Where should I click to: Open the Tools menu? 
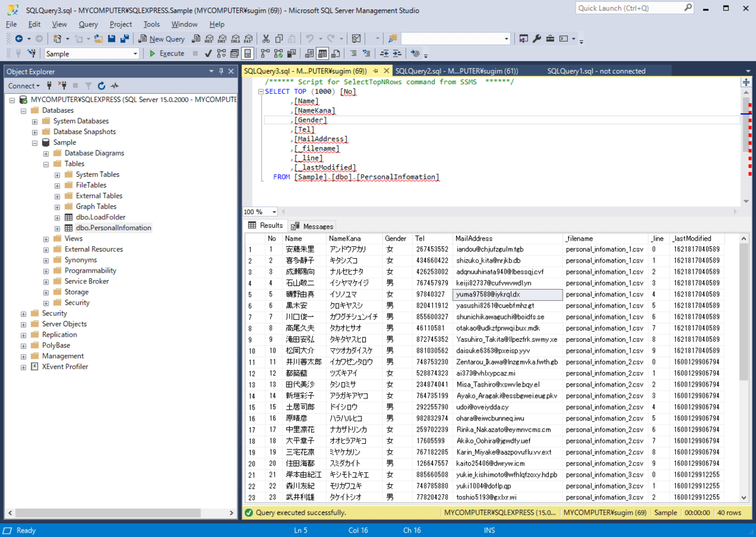tap(151, 25)
